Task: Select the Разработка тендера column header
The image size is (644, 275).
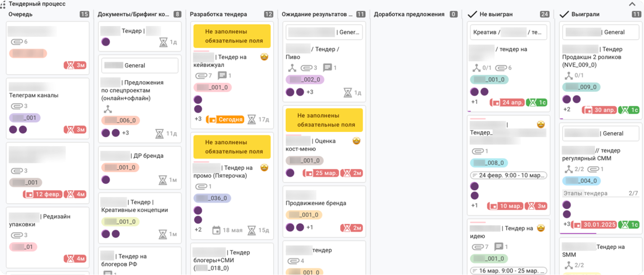Action: click(218, 14)
